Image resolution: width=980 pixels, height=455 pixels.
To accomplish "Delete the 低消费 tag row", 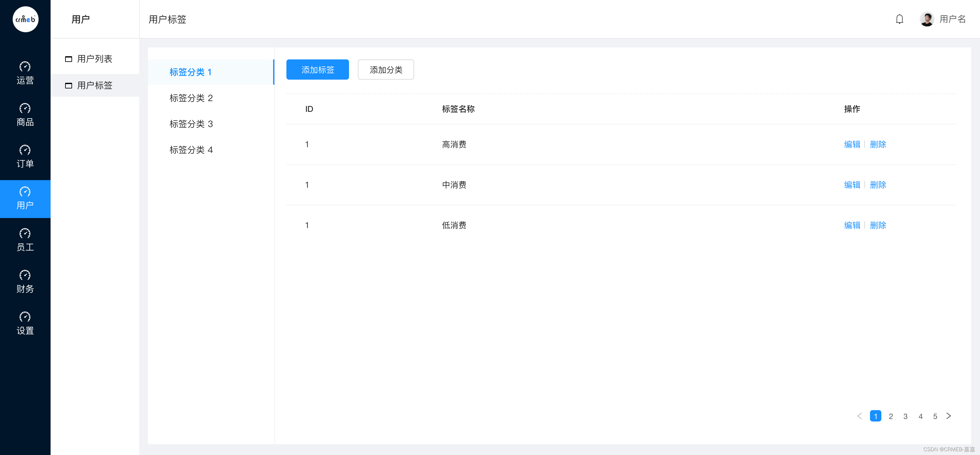I will tap(878, 225).
